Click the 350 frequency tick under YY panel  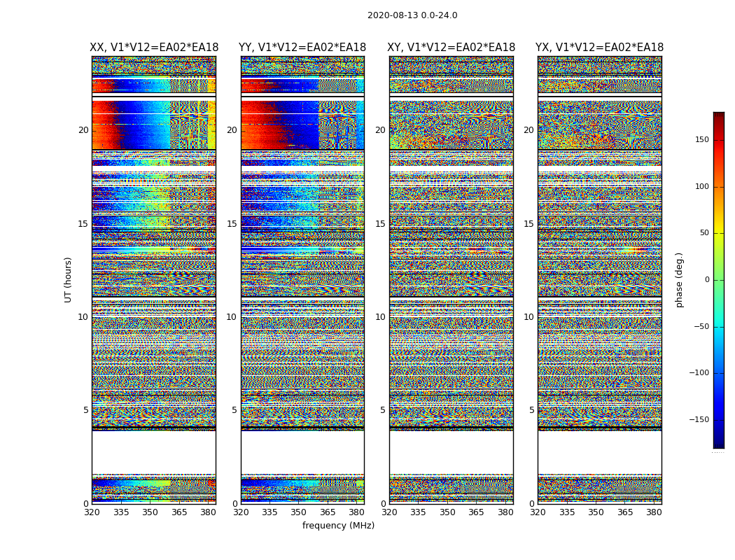point(299,512)
